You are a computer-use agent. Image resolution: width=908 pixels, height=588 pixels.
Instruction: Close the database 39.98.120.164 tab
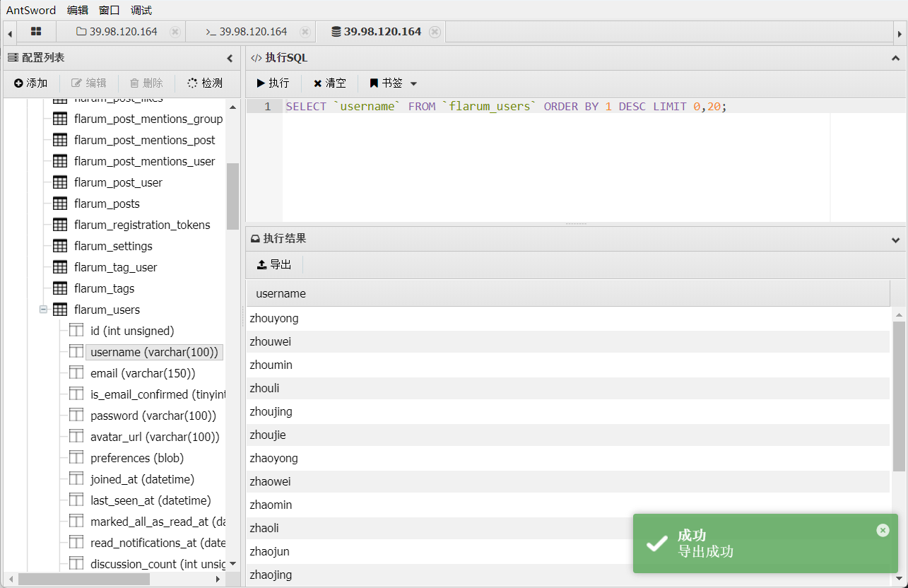point(435,32)
